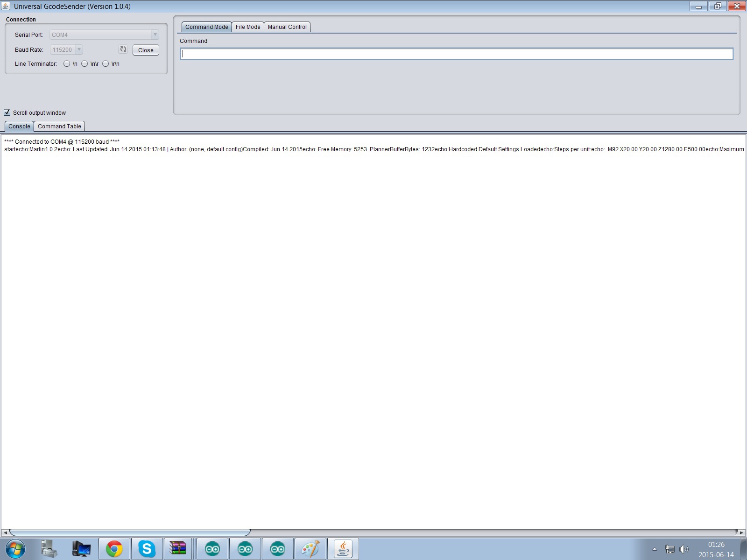The image size is (747, 560).
Task: Click the Marlin startup echo line in console
Action: coord(374,149)
